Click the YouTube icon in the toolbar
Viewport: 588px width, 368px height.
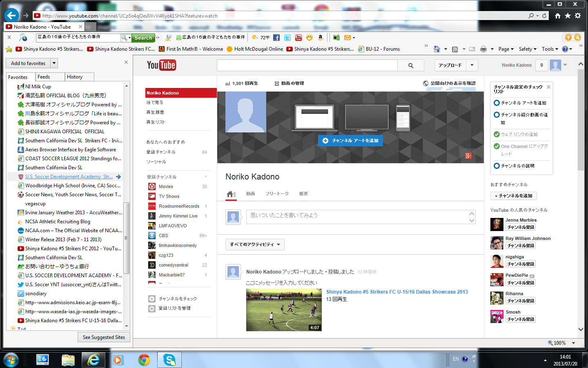point(298,38)
